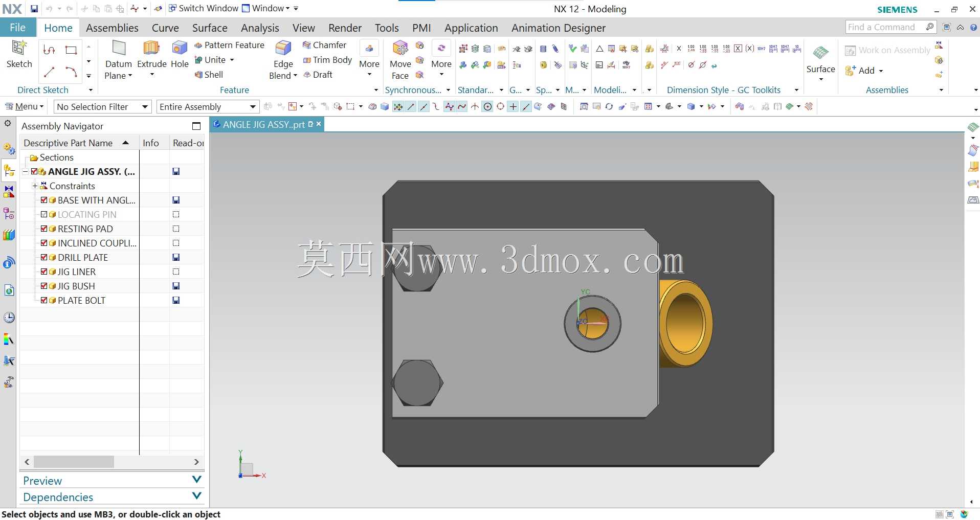980x520 pixels.
Task: Select the Line sketch tool
Action: (x=49, y=72)
